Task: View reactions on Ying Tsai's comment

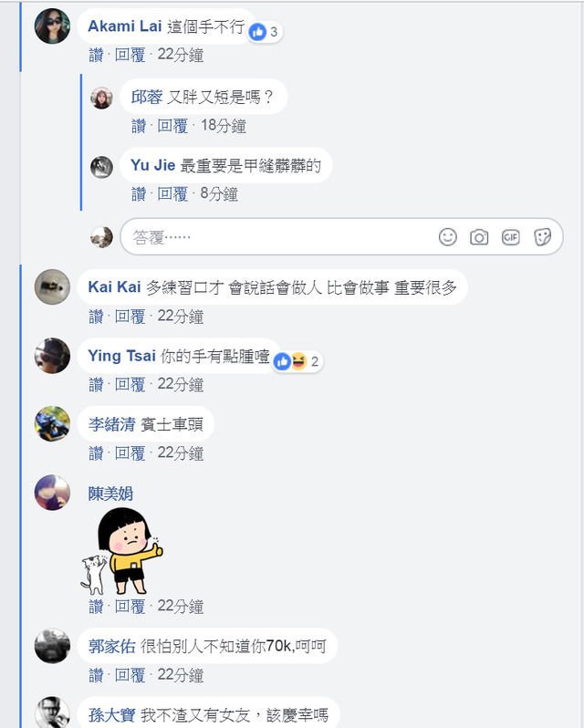Action: click(x=297, y=361)
